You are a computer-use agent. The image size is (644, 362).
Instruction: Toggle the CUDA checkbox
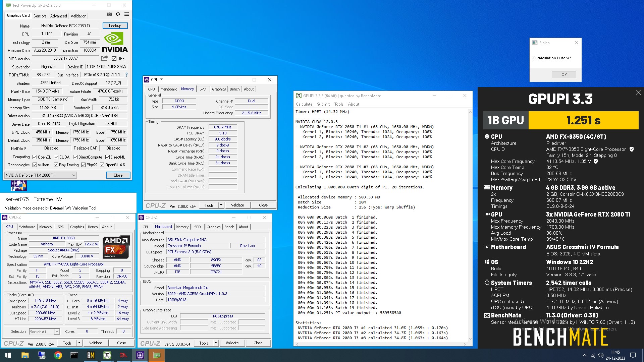[x=56, y=157]
